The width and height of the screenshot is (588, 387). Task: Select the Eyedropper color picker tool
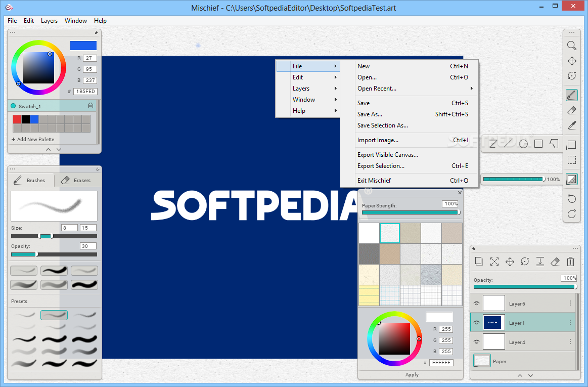(571, 125)
